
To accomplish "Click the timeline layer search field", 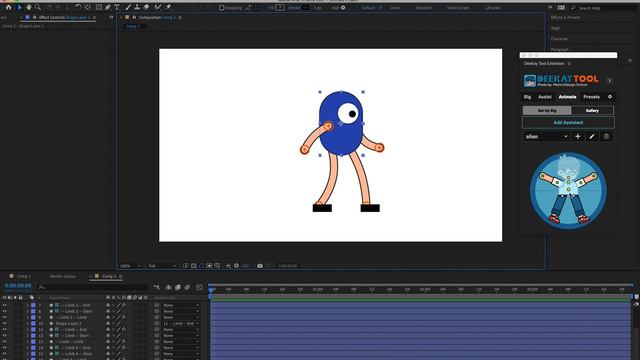I will click(93, 287).
